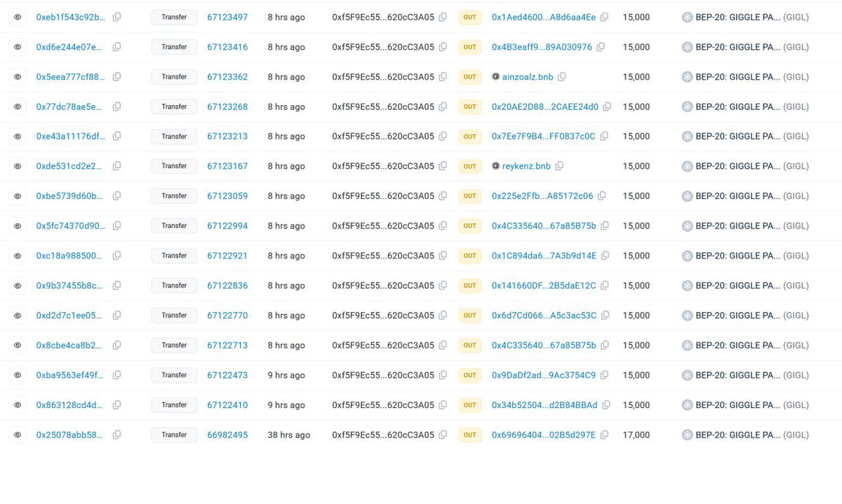Copy transaction hash 0xeb1f543c92b
The width and height of the screenshot is (842, 504).
[x=116, y=17]
